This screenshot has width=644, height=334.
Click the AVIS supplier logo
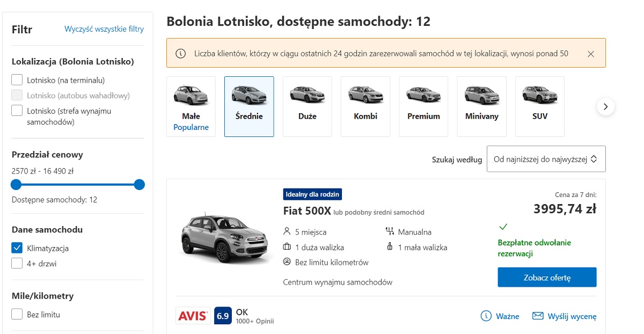(193, 316)
